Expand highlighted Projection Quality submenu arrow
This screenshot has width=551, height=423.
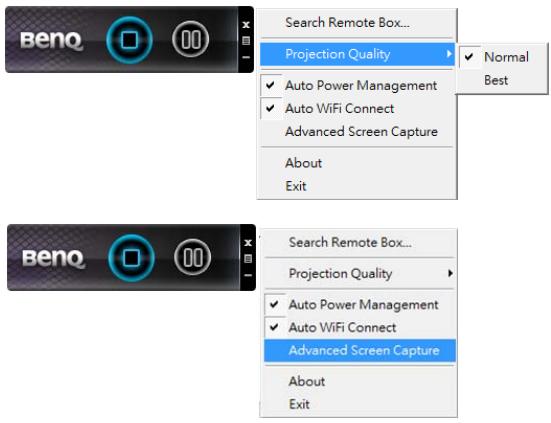(449, 54)
